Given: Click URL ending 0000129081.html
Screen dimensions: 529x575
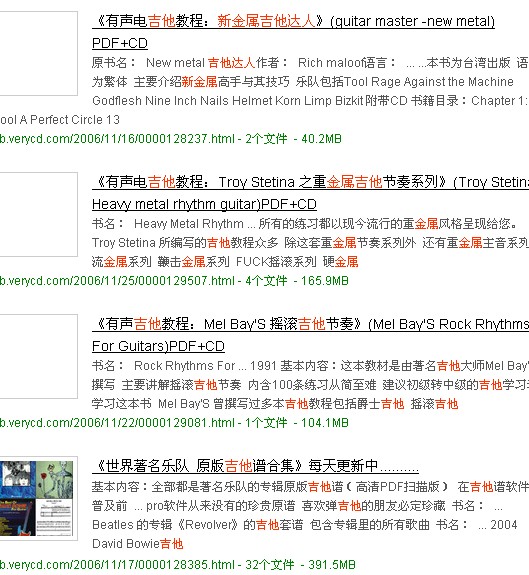Looking at the screenshot, I should pos(117,423).
